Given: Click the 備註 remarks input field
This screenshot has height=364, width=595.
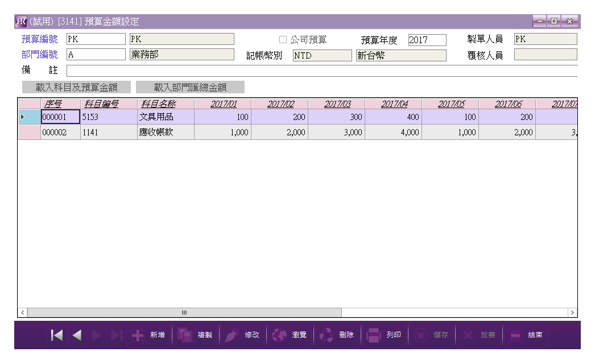Looking at the screenshot, I should point(321,71).
